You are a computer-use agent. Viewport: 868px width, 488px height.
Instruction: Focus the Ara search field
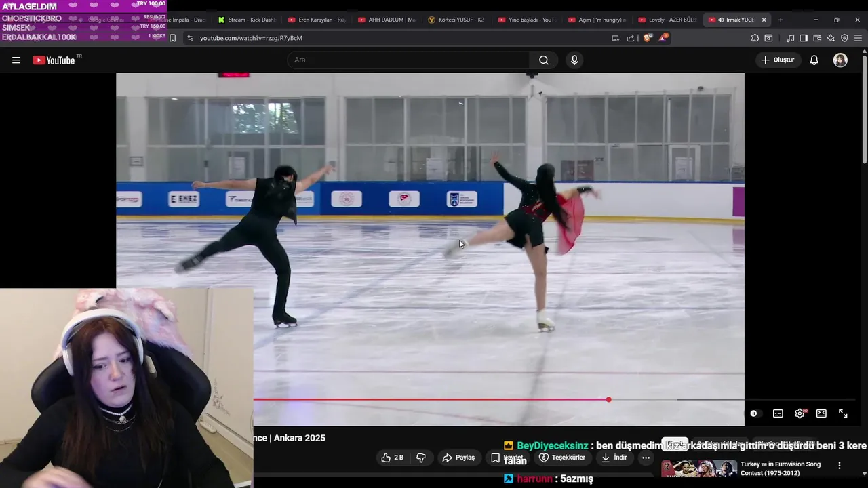point(409,60)
